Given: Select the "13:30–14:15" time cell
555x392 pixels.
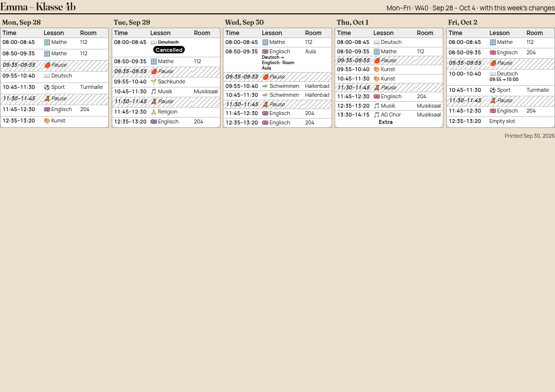Looking at the screenshot, I should tap(353, 115).
